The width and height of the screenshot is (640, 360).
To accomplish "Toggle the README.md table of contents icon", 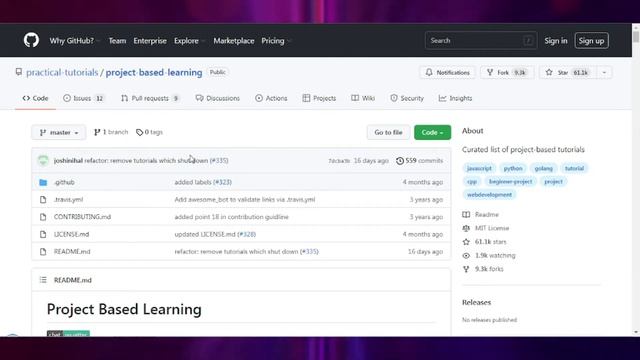I will (x=43, y=280).
